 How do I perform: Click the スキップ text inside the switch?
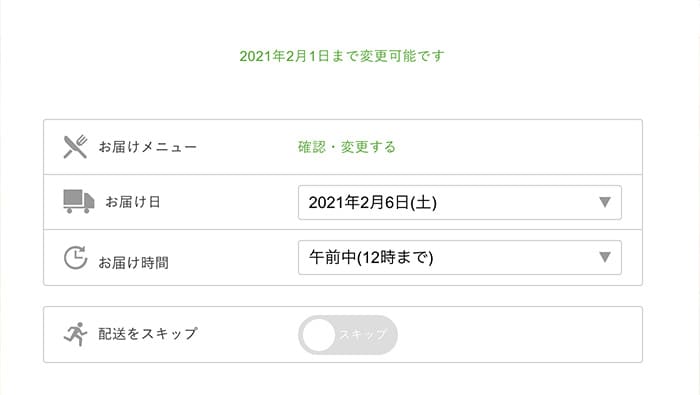pyautogui.click(x=362, y=335)
